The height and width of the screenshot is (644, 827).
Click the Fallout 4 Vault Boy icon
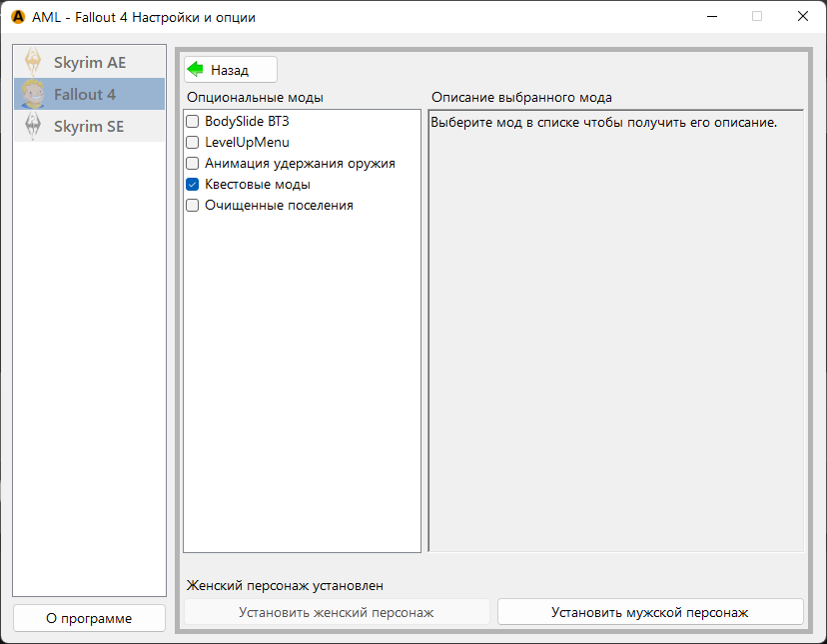click(x=33, y=94)
